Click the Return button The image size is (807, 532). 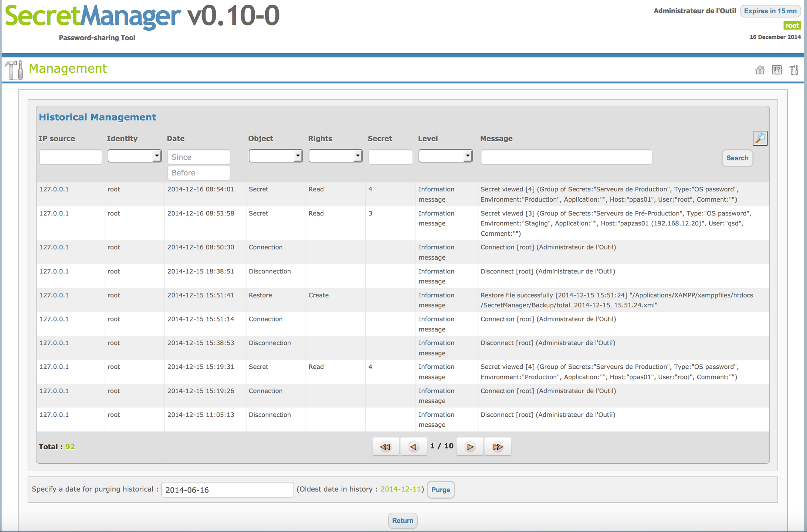[403, 521]
